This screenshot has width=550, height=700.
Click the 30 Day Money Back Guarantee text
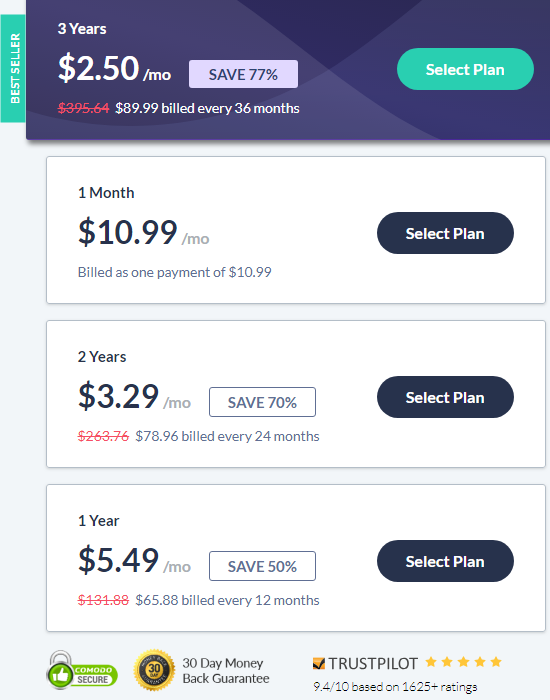226,671
